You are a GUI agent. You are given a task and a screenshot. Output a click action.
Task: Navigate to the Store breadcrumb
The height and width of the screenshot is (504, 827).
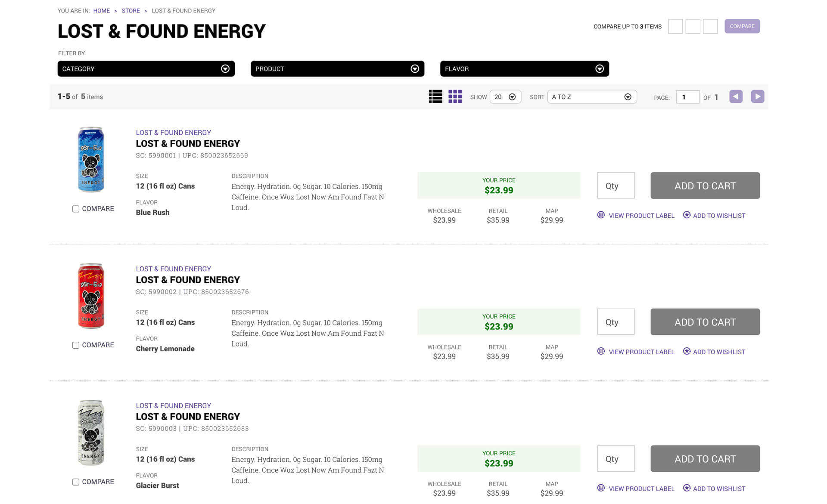click(x=131, y=10)
